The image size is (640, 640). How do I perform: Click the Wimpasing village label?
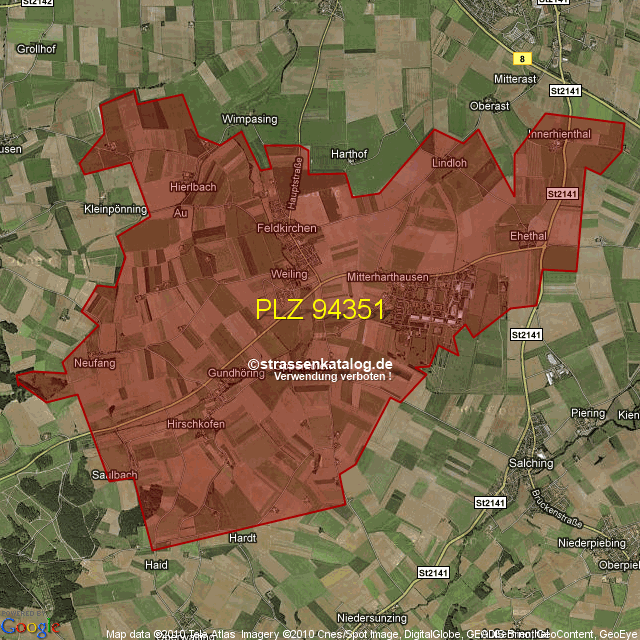tap(249, 119)
